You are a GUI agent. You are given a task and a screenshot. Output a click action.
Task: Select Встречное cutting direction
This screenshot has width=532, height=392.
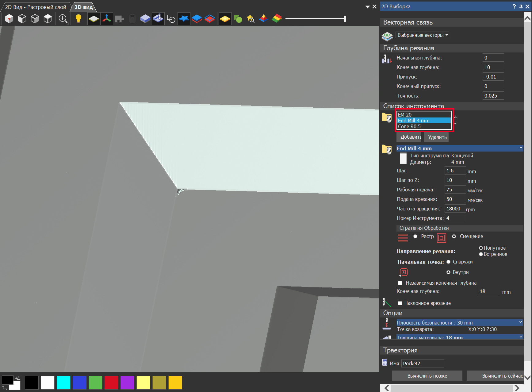(x=481, y=254)
